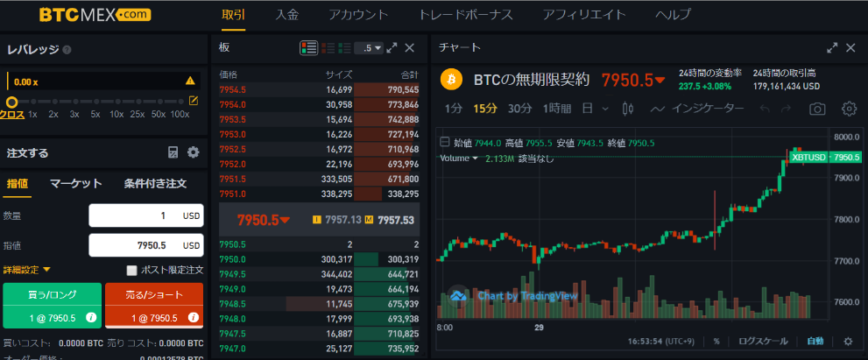Click the orange Bitcoin coin icon
This screenshot has width=868, height=360.
pos(451,80)
